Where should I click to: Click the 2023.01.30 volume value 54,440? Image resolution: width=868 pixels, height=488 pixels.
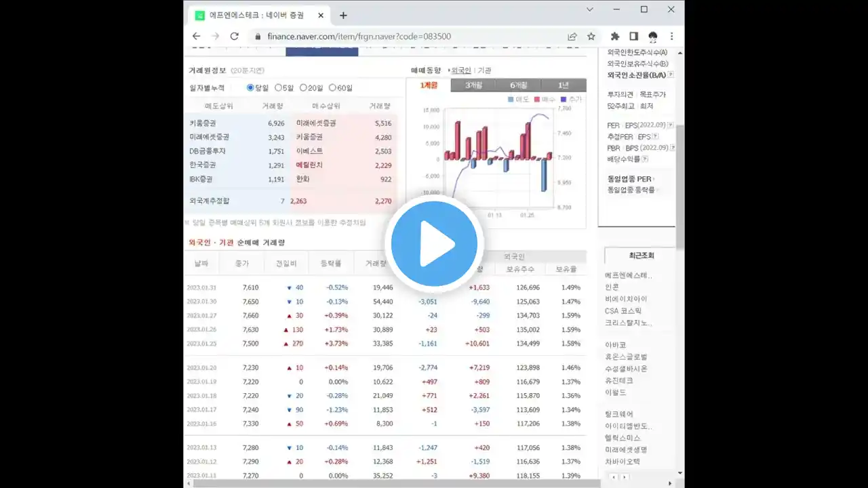coord(382,301)
